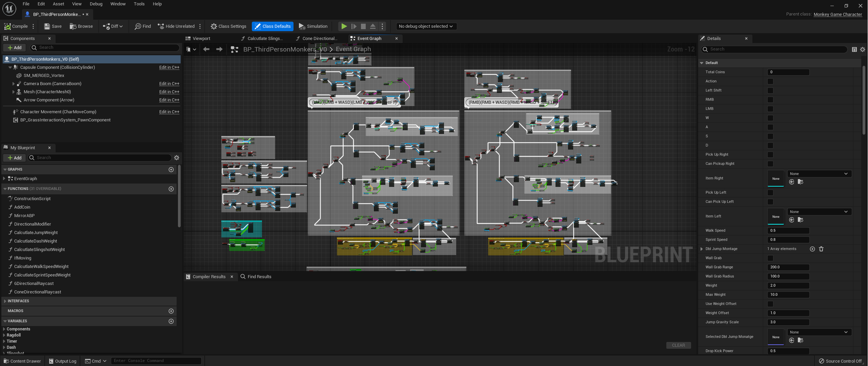This screenshot has height=366, width=868.
Task: Open Class Settings
Action: coord(228,26)
